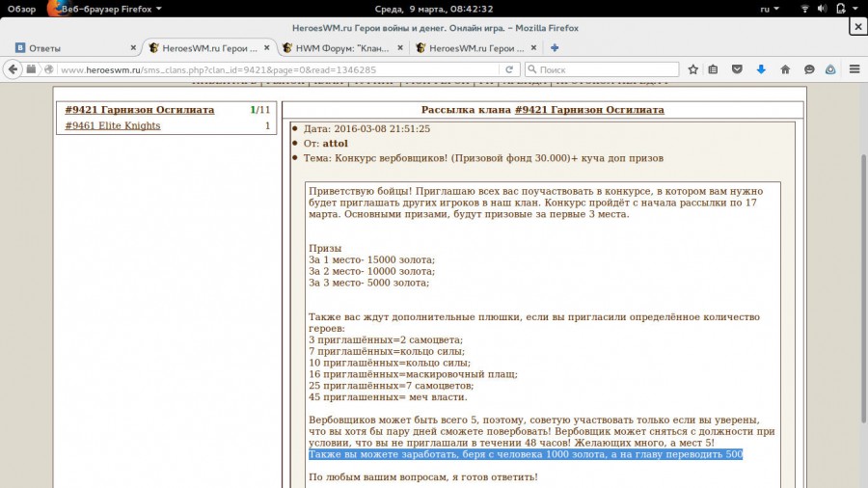Click the line За 2 место- 10000 золота

[x=371, y=271]
